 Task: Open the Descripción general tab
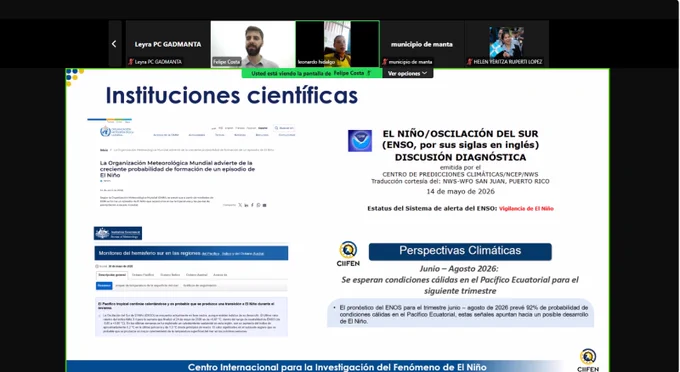pos(112,275)
